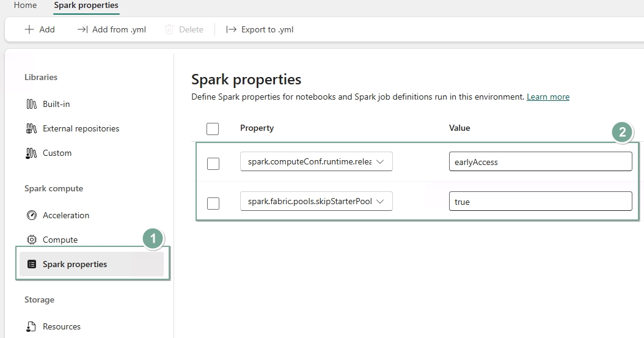Follow the Learn more link
644x338 pixels.
click(548, 97)
